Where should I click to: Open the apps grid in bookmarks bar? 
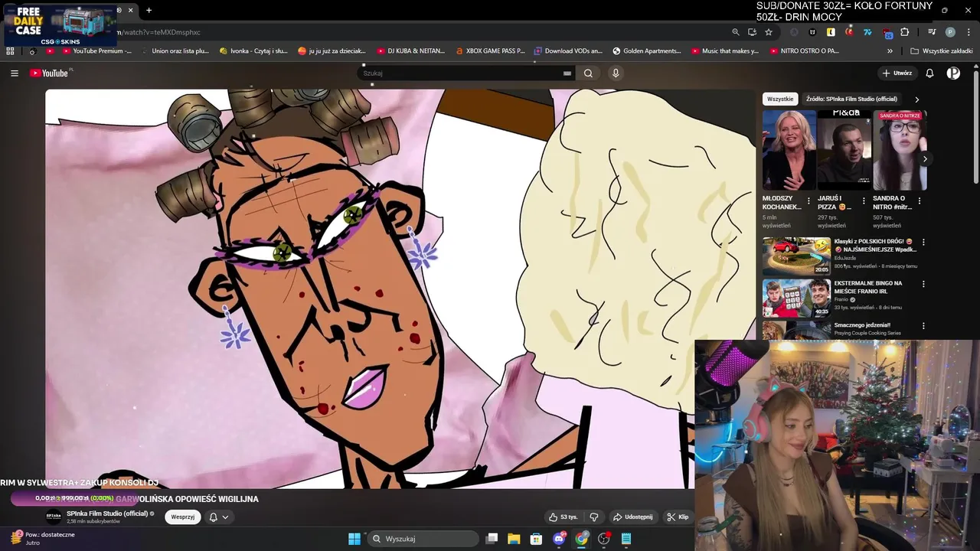tap(10, 51)
